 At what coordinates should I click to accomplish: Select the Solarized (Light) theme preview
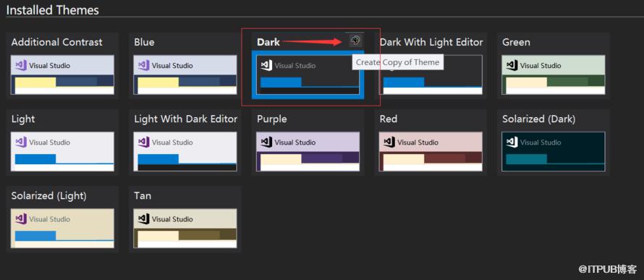(62, 229)
